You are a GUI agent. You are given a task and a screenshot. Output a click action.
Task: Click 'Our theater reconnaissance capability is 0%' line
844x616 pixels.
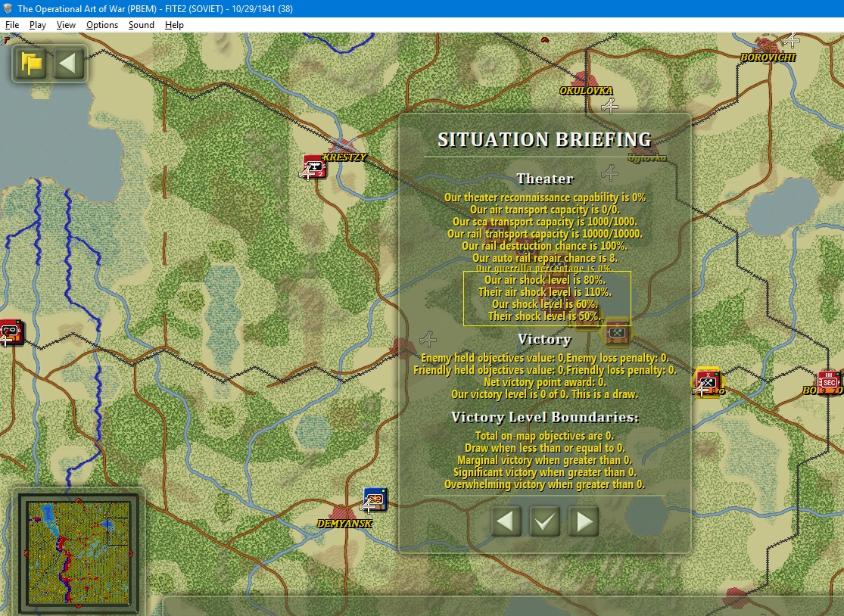tap(545, 198)
